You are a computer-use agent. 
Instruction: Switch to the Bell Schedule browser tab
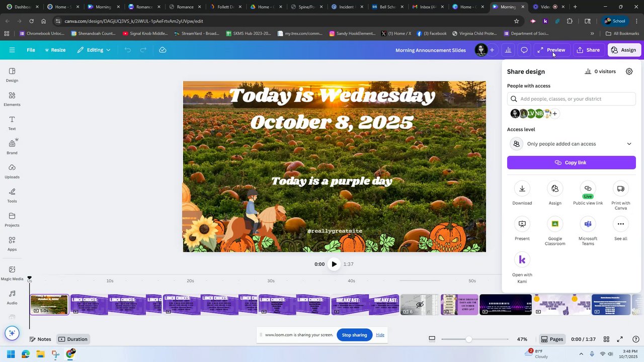coord(385,7)
